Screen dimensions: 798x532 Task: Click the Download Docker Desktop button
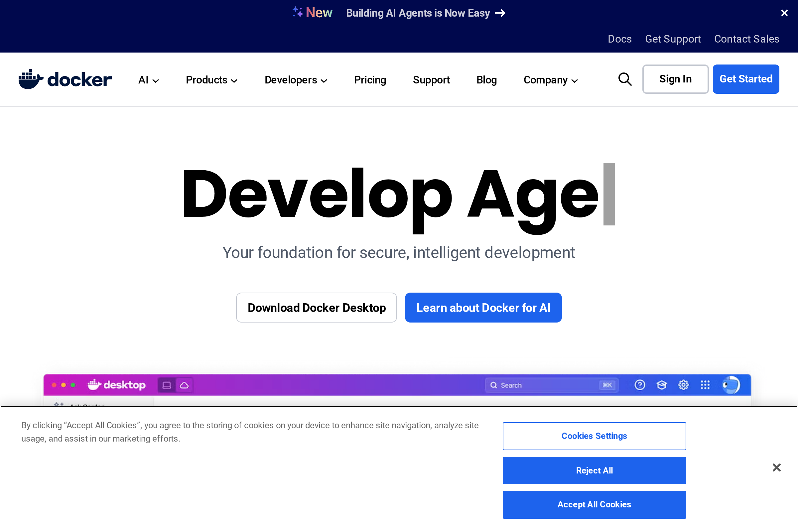coord(316,307)
